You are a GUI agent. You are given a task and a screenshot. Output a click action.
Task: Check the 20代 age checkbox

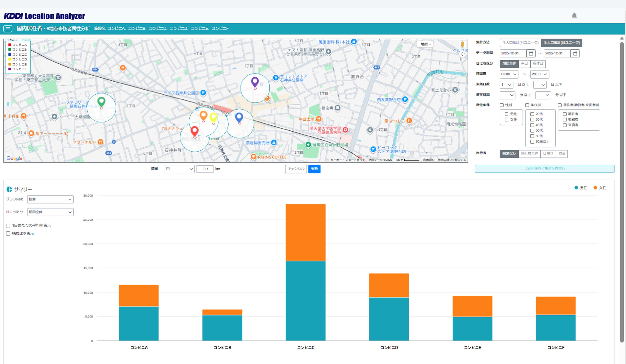pos(532,114)
